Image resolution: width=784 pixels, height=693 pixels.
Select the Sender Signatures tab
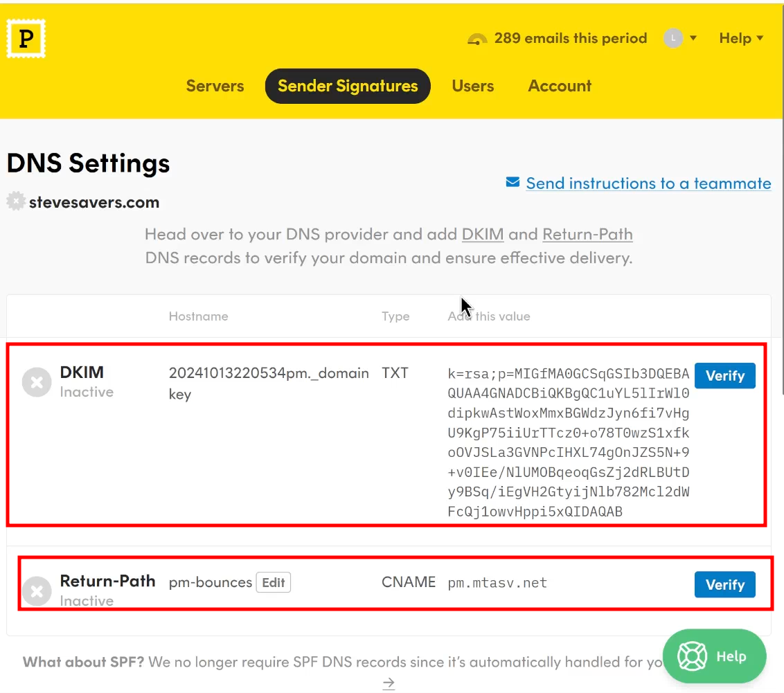point(348,86)
